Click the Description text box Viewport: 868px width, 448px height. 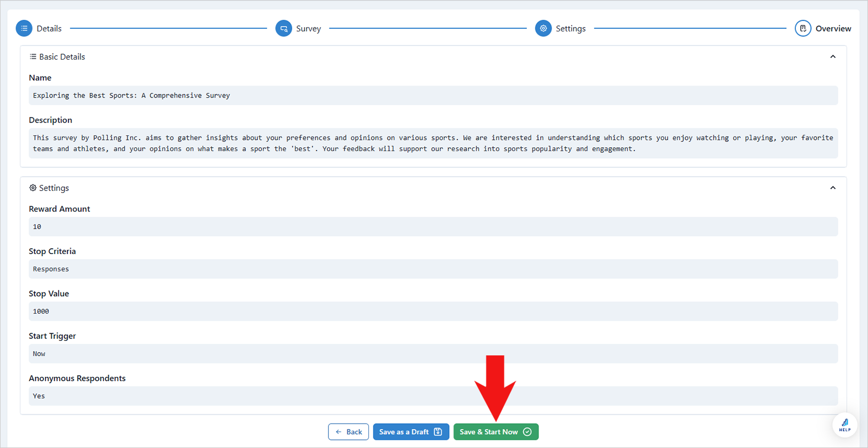[x=433, y=143]
